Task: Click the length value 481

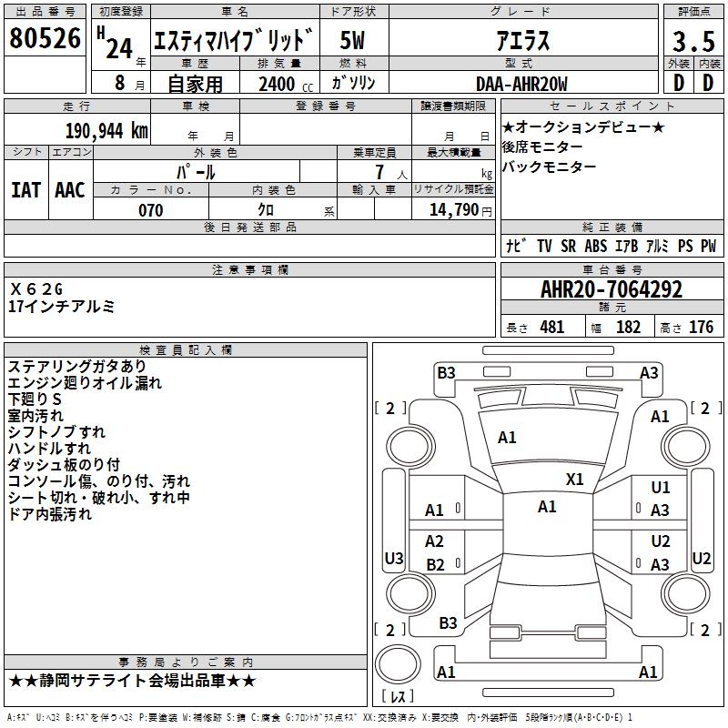Action: tap(552, 327)
